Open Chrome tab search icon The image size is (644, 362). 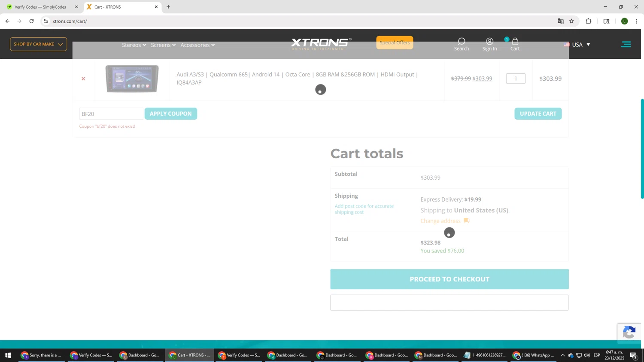(x=606, y=21)
